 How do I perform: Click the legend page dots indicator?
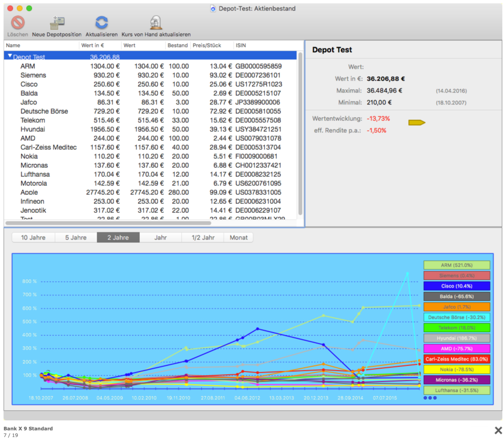point(430,398)
